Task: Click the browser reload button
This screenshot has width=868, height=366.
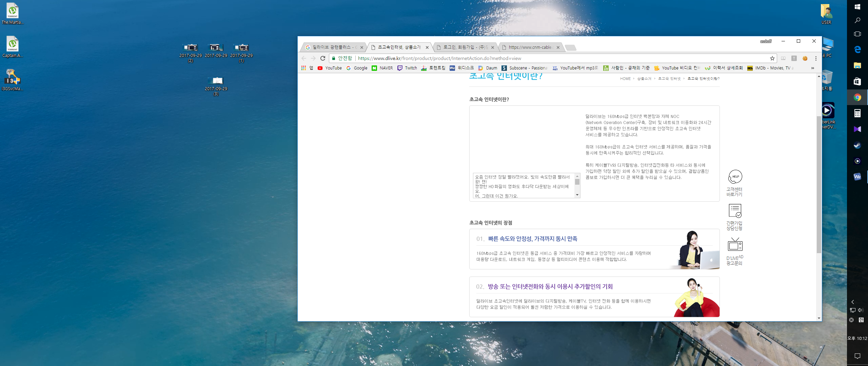Action: coord(323,58)
